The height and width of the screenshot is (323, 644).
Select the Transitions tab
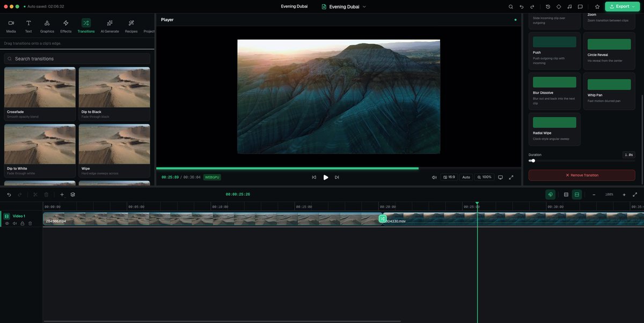pyautogui.click(x=86, y=26)
